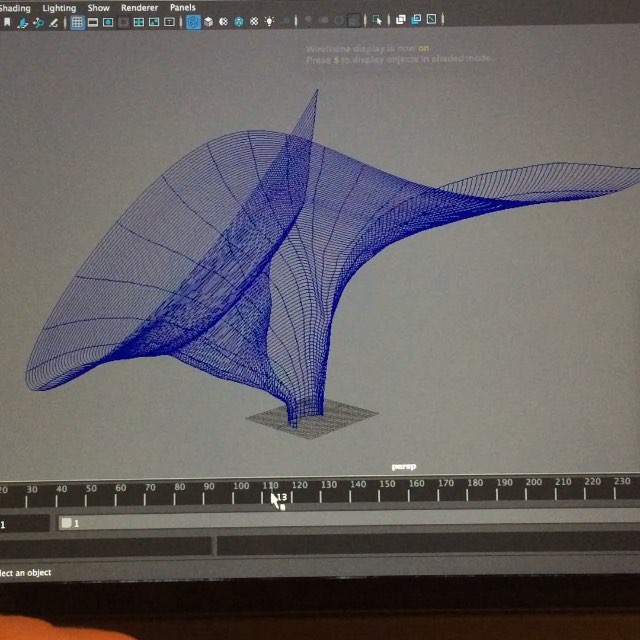Open the Lighting menu
The image size is (640, 640).
point(59,7)
